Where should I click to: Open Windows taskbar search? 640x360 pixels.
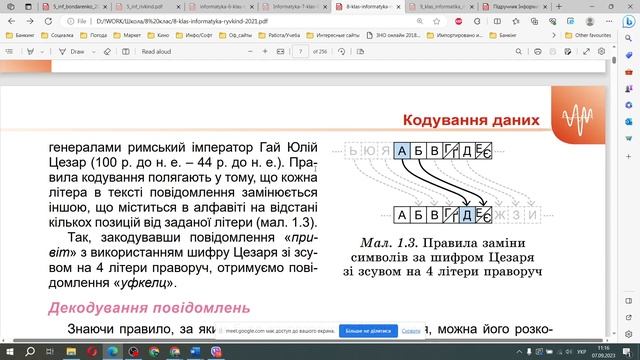tap(30, 351)
